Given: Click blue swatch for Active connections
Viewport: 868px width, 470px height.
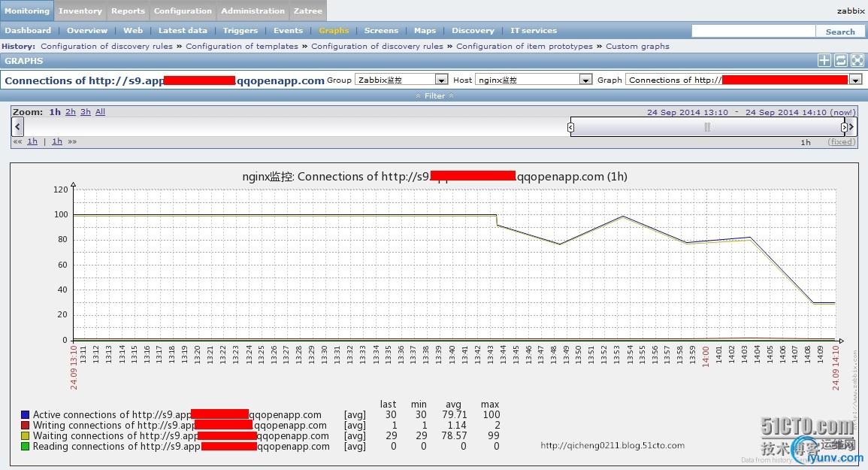Looking at the screenshot, I should [25, 414].
